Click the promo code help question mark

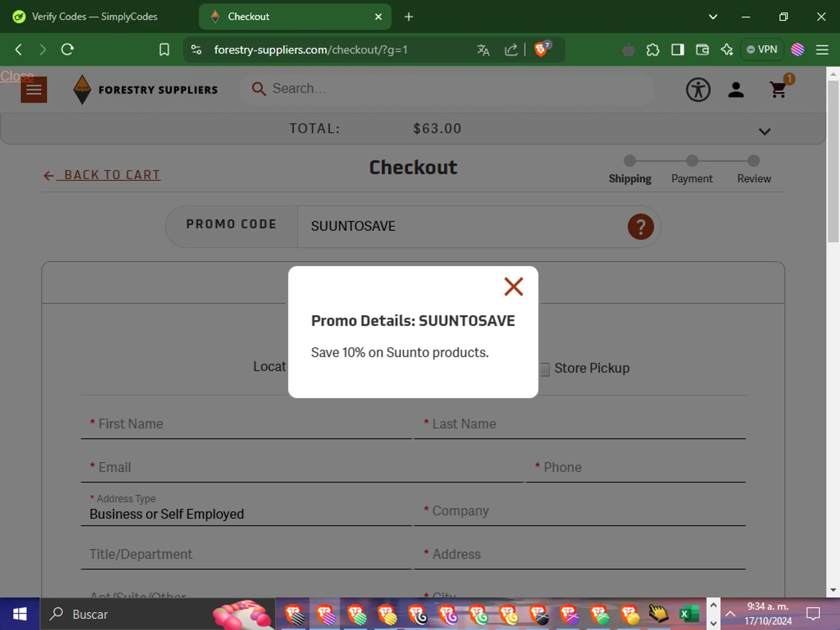pos(641,227)
